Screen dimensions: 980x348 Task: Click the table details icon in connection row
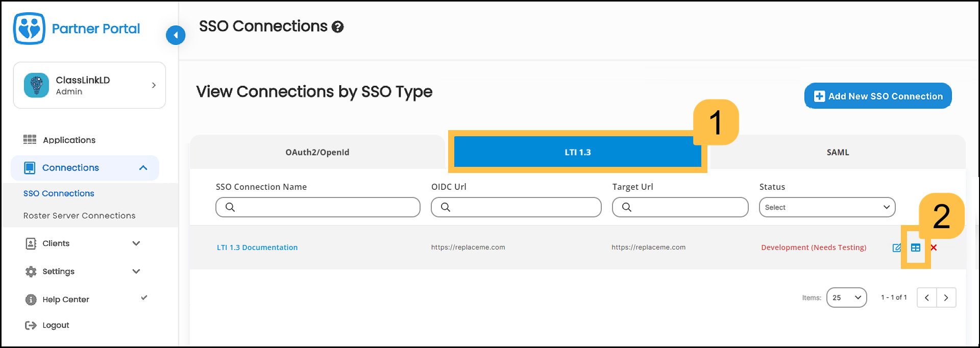click(x=916, y=248)
